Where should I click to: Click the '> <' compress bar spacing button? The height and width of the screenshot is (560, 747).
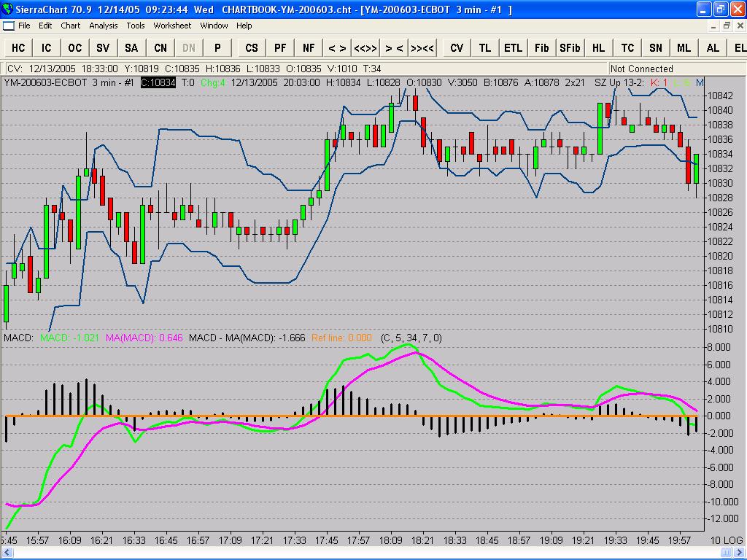click(x=394, y=48)
